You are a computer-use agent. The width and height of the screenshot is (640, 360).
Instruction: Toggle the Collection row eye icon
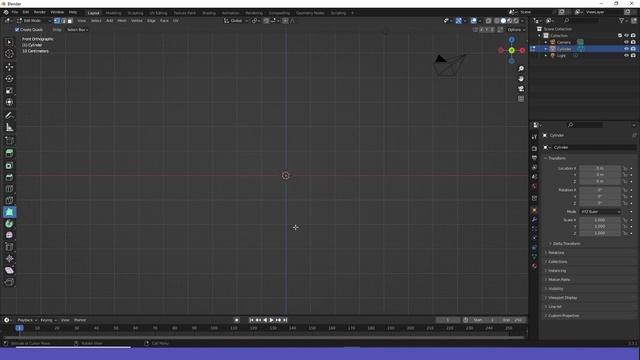(x=626, y=36)
